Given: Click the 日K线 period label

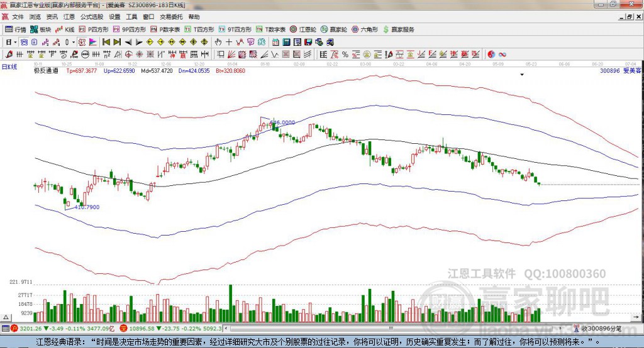Looking at the screenshot, I should click(x=9, y=67).
